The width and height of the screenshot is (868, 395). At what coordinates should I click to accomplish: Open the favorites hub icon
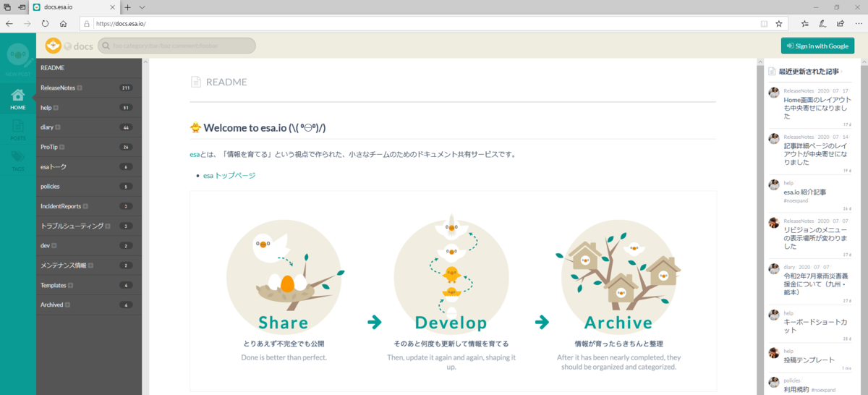point(805,23)
